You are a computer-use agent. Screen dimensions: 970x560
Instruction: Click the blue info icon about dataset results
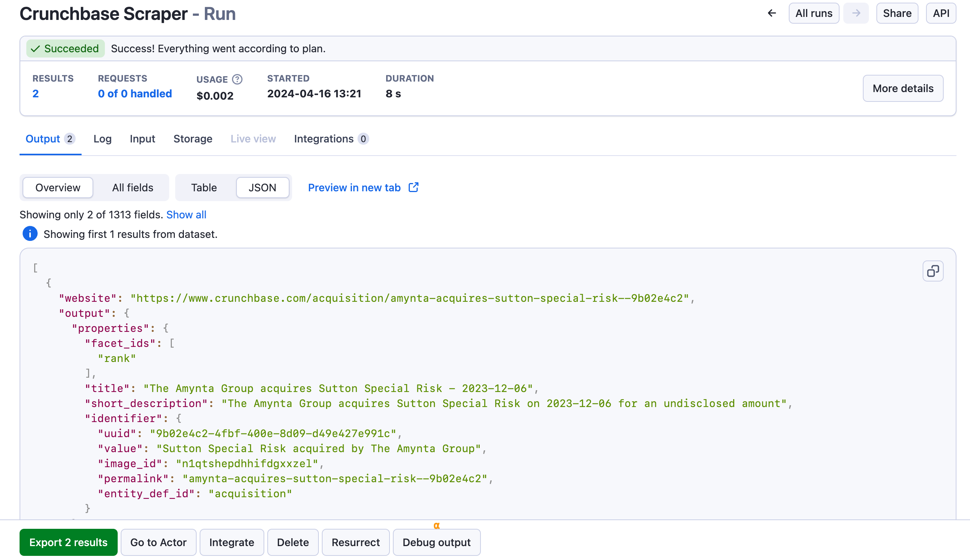tap(30, 234)
